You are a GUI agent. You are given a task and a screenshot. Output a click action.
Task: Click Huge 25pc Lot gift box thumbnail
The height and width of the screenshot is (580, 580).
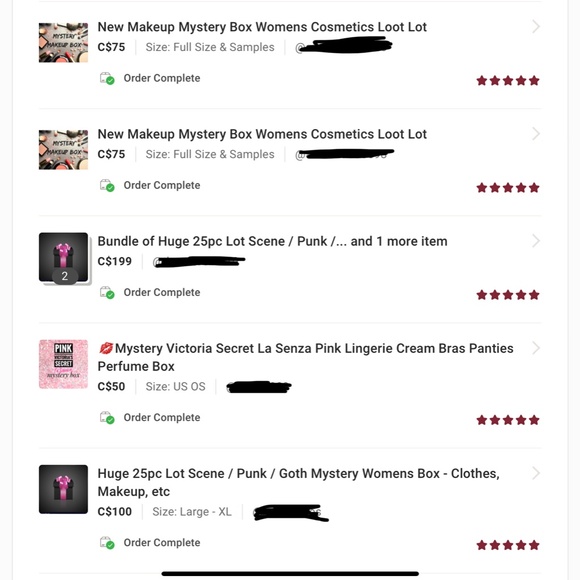pyautogui.click(x=63, y=489)
